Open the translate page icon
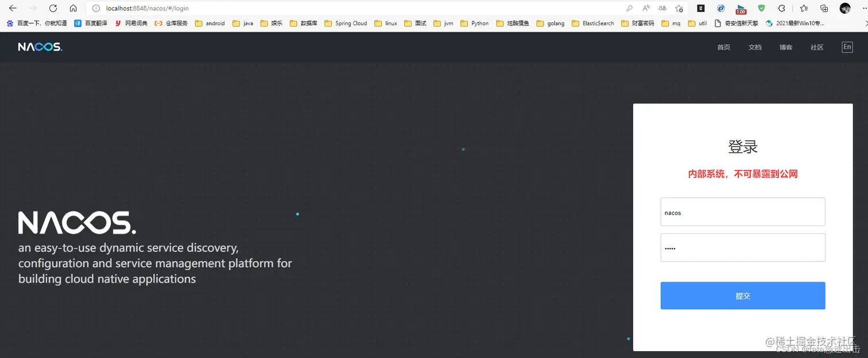 (x=662, y=8)
